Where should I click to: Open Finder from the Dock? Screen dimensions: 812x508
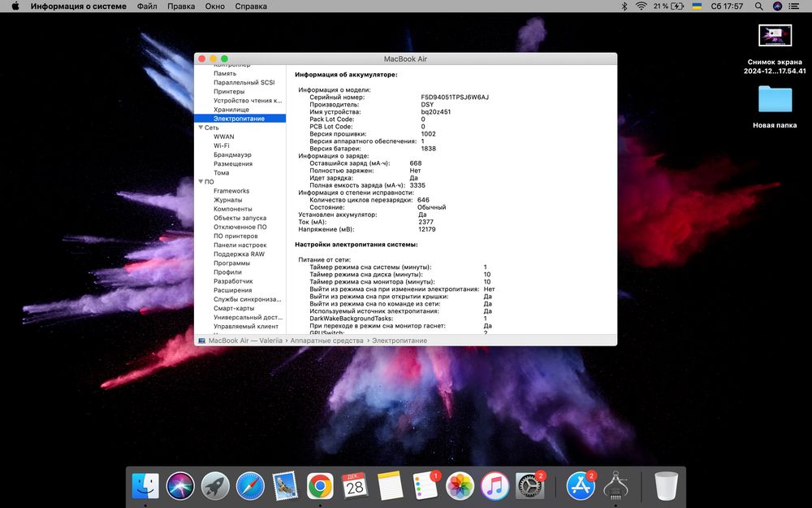(145, 486)
